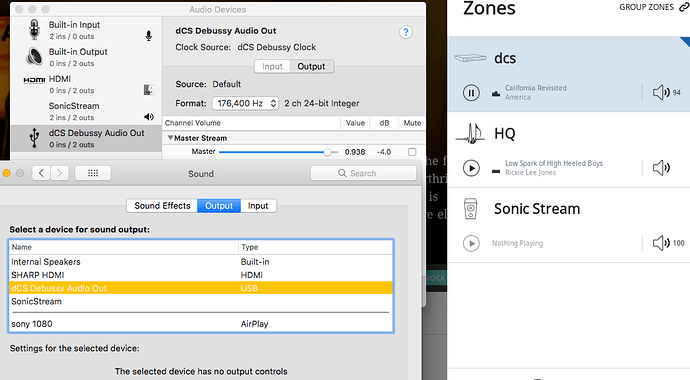The image size is (690, 380).
Task: Click the artist Rickie Lee Jones
Action: [530, 172]
